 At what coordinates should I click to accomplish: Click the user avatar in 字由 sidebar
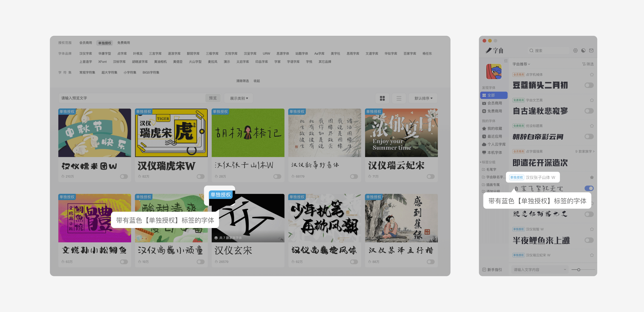point(494,71)
